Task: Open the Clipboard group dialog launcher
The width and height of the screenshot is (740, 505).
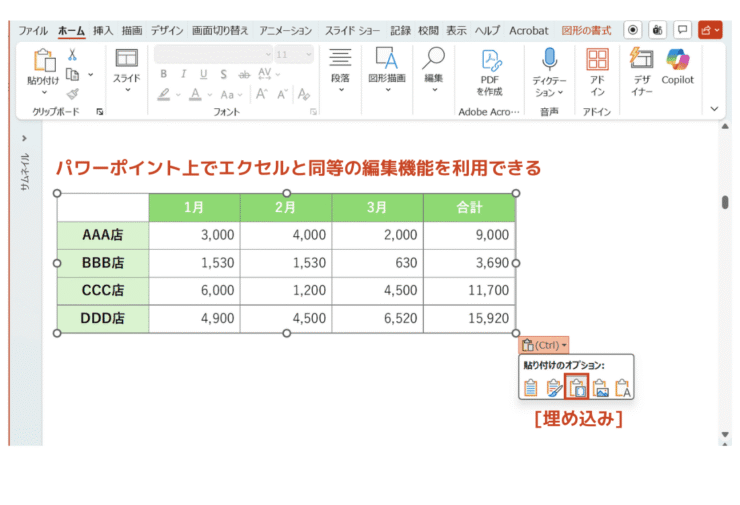Action: click(100, 112)
